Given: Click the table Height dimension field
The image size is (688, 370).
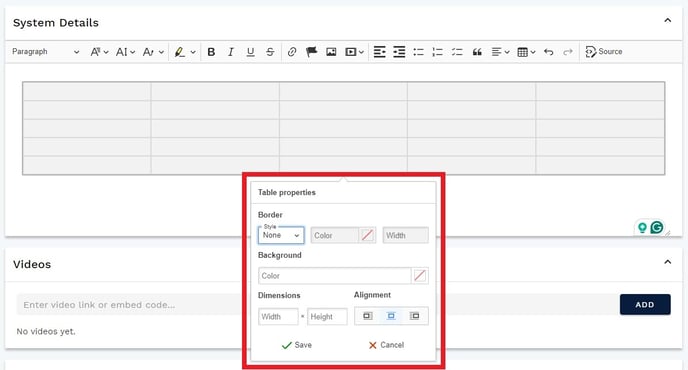Looking at the screenshot, I should point(327,316).
